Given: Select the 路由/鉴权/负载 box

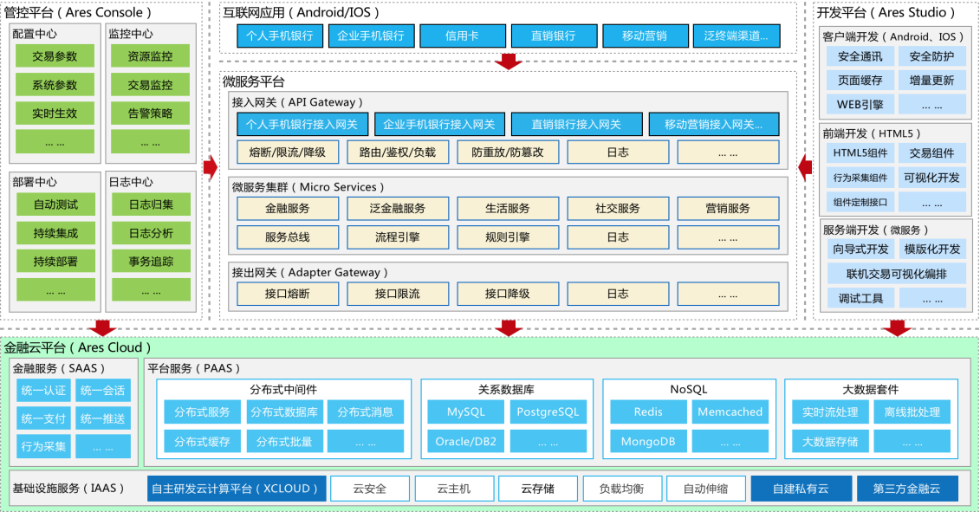Looking at the screenshot, I should [x=398, y=152].
